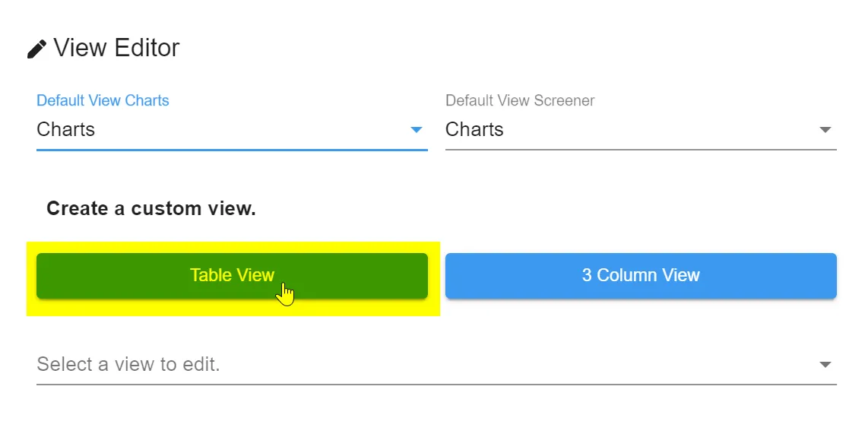Click the "View Editor" heading text
This screenshot has width=868, height=437.
[x=116, y=48]
